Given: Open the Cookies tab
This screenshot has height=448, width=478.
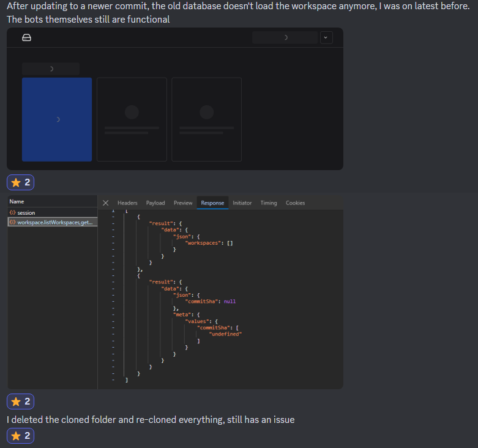Looking at the screenshot, I should click(x=295, y=203).
